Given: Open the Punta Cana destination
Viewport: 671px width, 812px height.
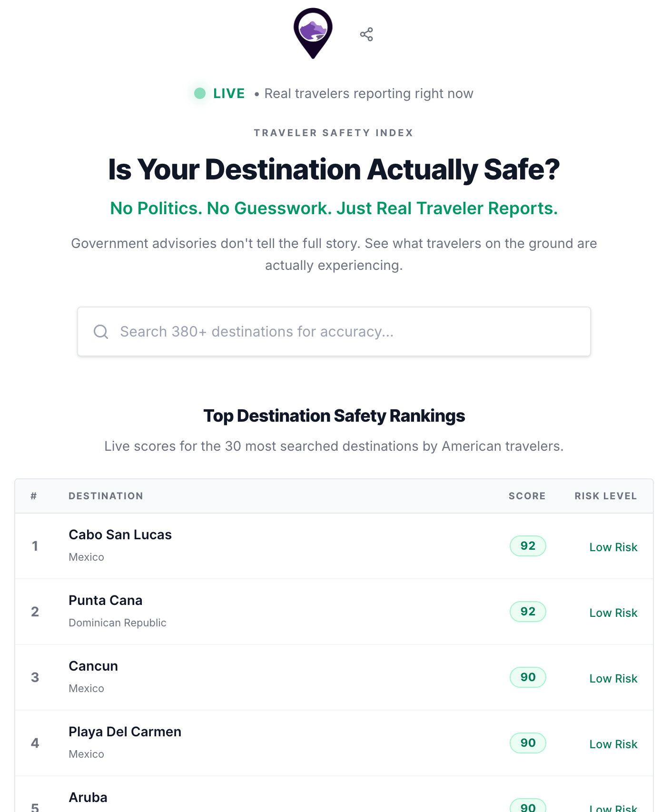Looking at the screenshot, I should coord(105,601).
